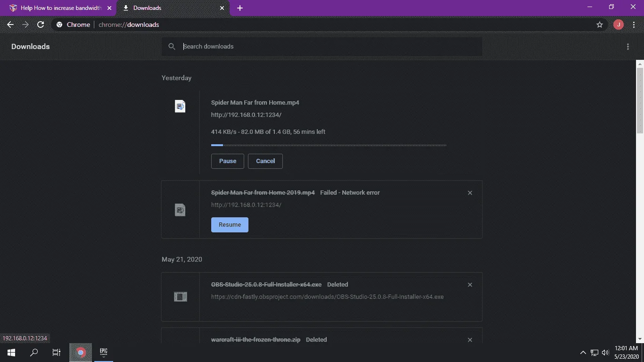This screenshot has width=644, height=362.
Task: Click the search magnifier icon in Downloads
Action: pyautogui.click(x=172, y=47)
